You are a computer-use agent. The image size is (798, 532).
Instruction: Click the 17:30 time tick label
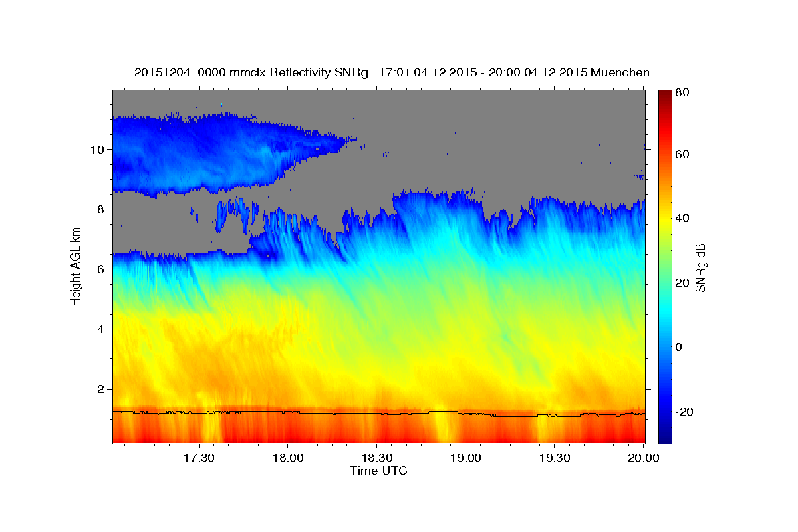click(x=198, y=458)
